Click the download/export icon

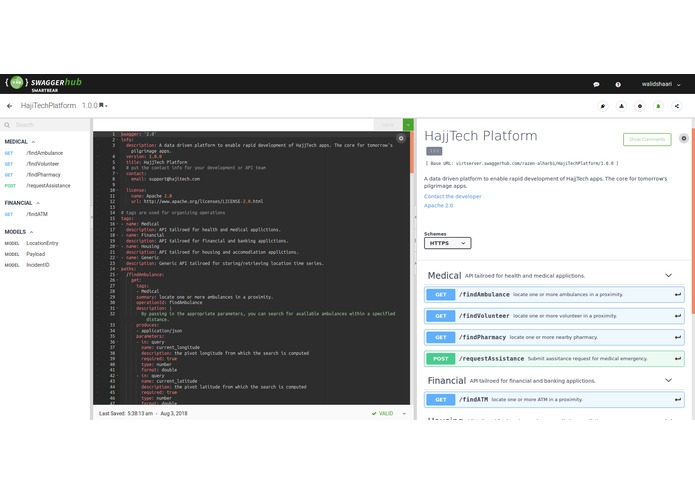621,106
